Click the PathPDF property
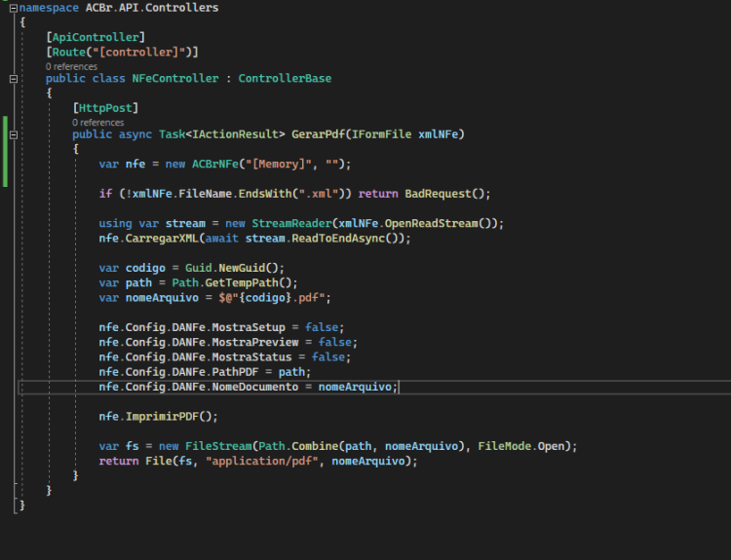Viewport: 731px width, 560px height. [x=235, y=372]
